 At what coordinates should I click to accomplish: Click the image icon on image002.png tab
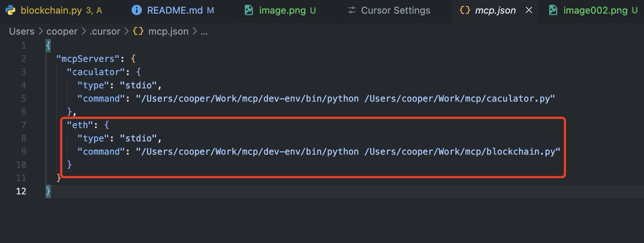coord(553,10)
